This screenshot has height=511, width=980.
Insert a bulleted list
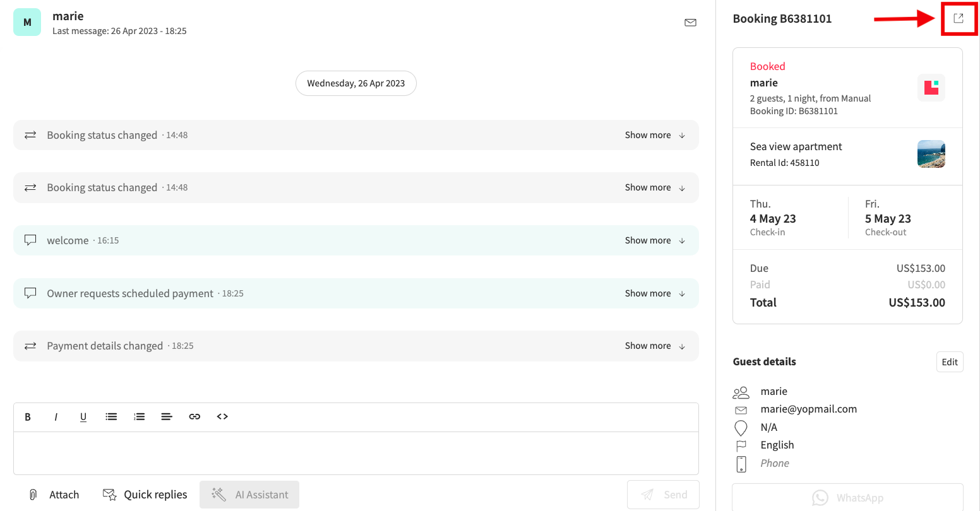111,417
